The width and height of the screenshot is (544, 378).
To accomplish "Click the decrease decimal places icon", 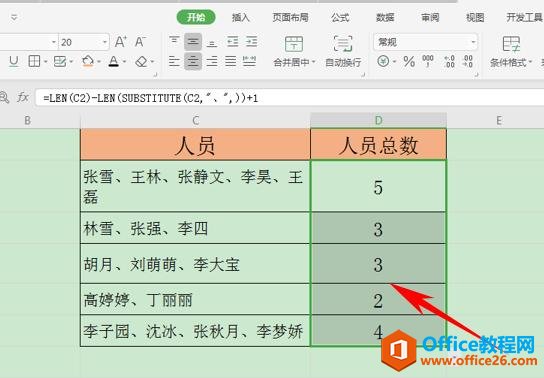I will click(468, 62).
